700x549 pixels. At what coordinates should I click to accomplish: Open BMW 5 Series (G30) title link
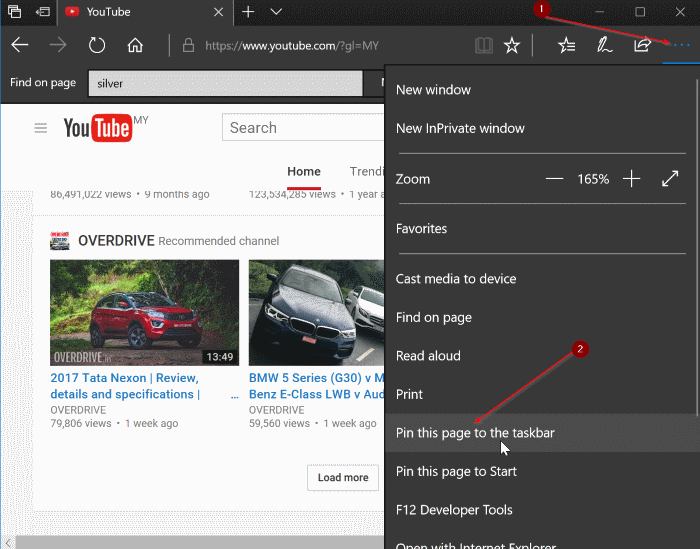[316, 386]
